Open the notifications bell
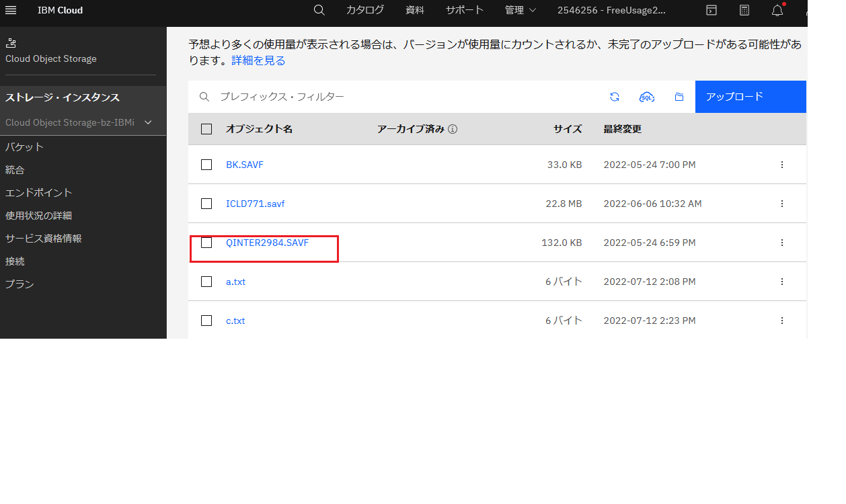Screen dimensions: 846x504 777,10
